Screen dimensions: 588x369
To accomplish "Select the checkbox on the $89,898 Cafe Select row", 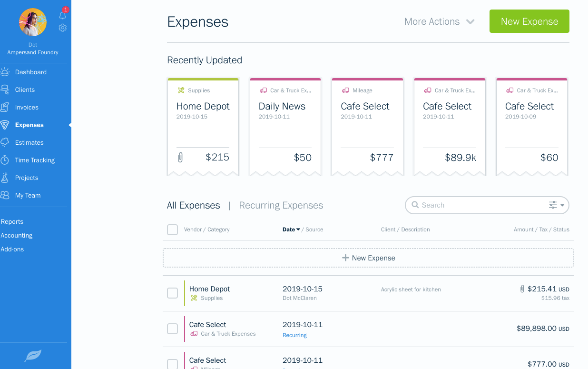I will click(172, 329).
